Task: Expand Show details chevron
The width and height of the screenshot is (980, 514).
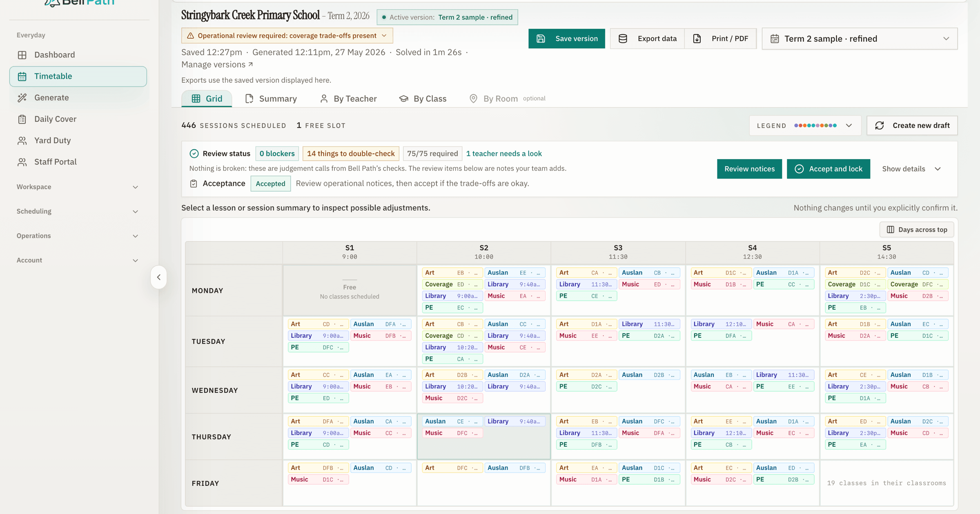Action: (938, 169)
